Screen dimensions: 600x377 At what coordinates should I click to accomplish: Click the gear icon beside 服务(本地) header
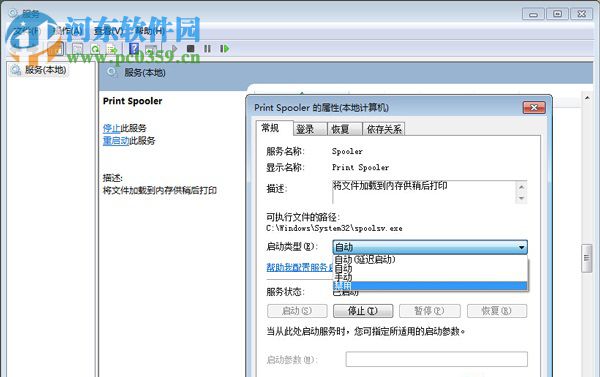coord(112,72)
